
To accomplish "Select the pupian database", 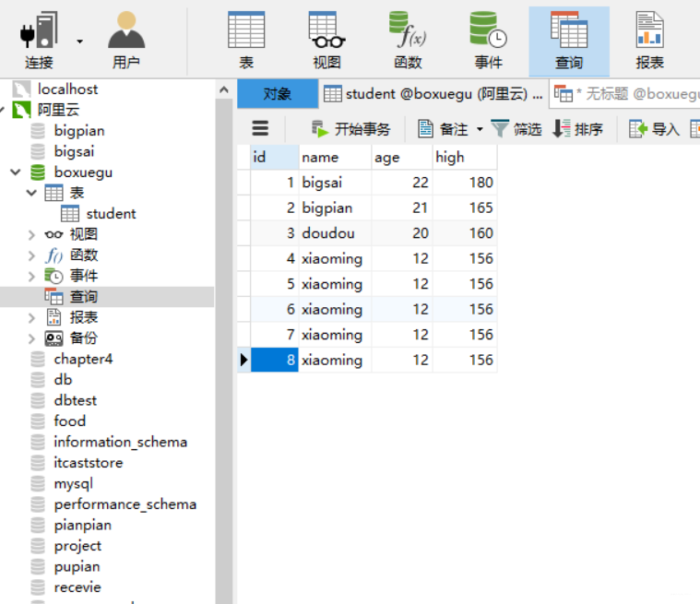I will point(77,566).
